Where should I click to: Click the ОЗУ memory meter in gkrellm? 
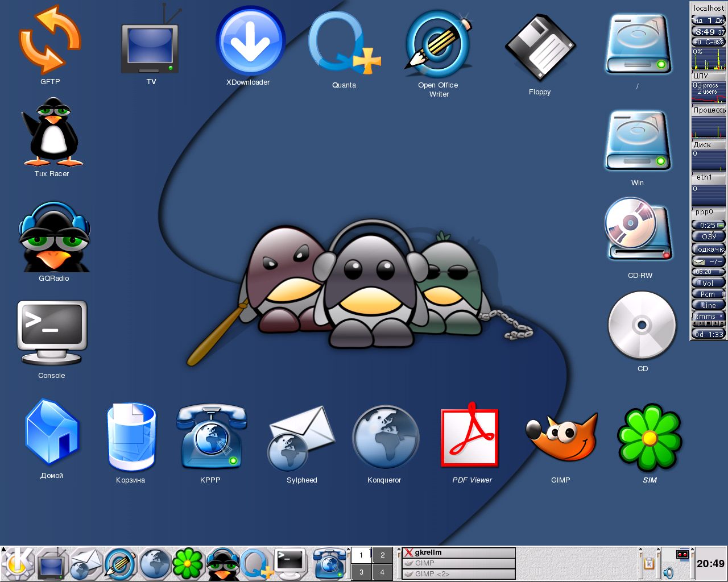[709, 236]
